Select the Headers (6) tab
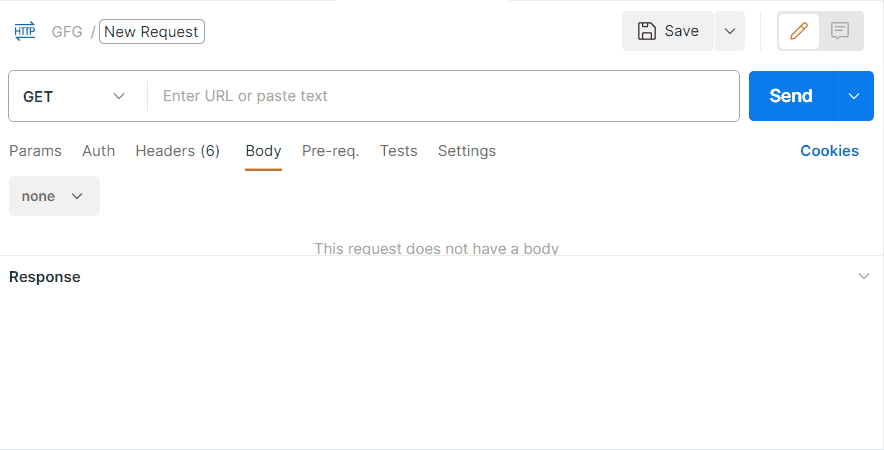This screenshot has width=884, height=450. tap(177, 151)
